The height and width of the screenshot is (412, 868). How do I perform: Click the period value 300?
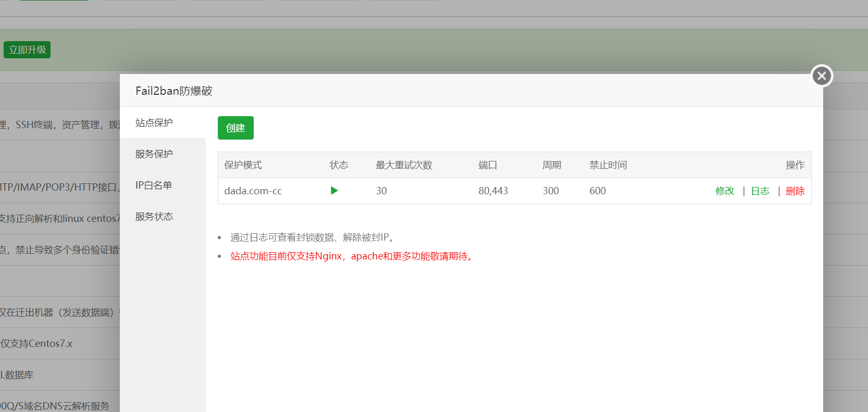[551, 191]
